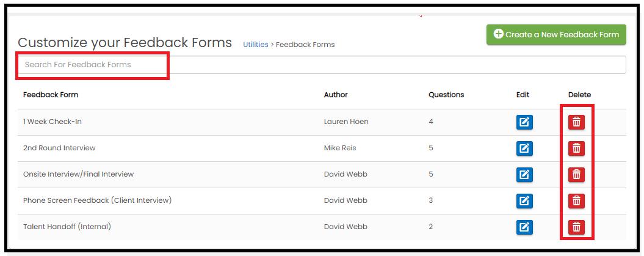Image resolution: width=644 pixels, height=256 pixels.
Task: Delete the Onsite Interview/Final Interview form
Action: tap(576, 175)
